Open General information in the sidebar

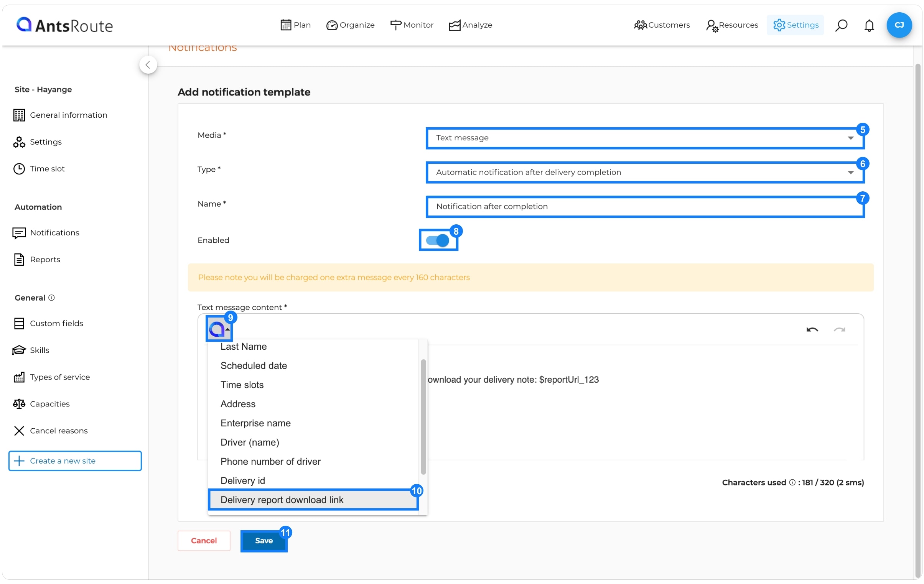tap(61, 115)
